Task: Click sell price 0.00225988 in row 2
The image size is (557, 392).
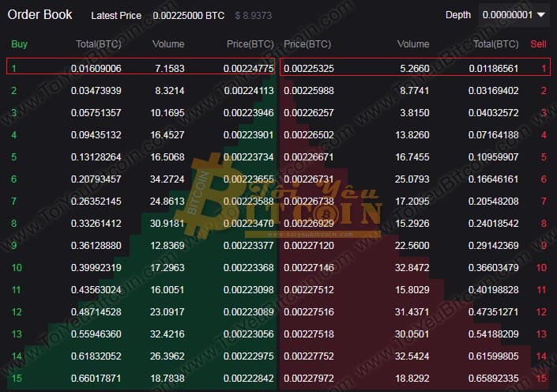Action: [x=309, y=91]
